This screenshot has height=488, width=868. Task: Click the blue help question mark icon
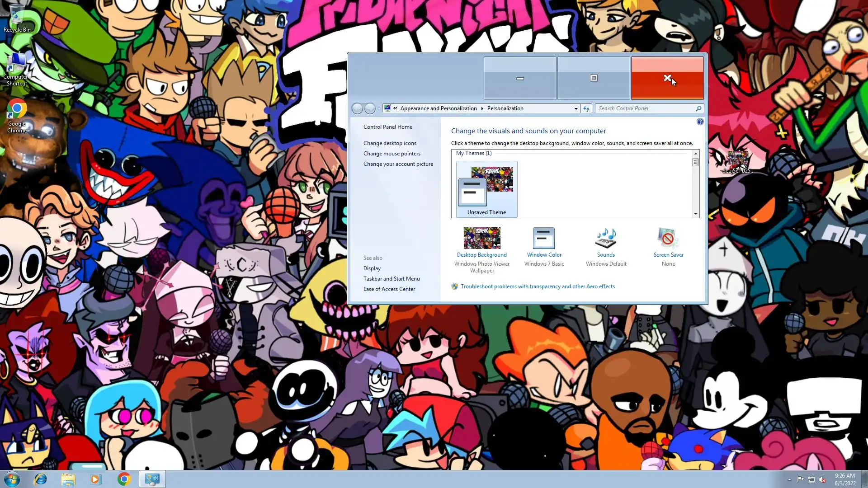pyautogui.click(x=700, y=122)
